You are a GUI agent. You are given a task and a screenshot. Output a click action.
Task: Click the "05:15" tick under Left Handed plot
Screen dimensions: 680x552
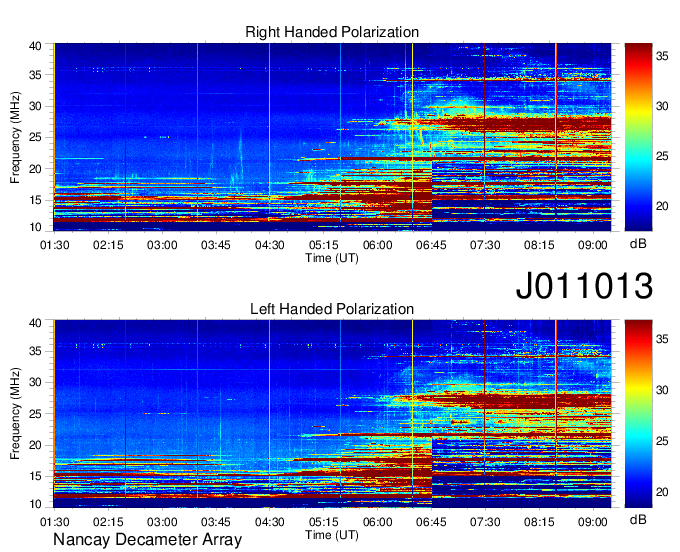(x=324, y=522)
